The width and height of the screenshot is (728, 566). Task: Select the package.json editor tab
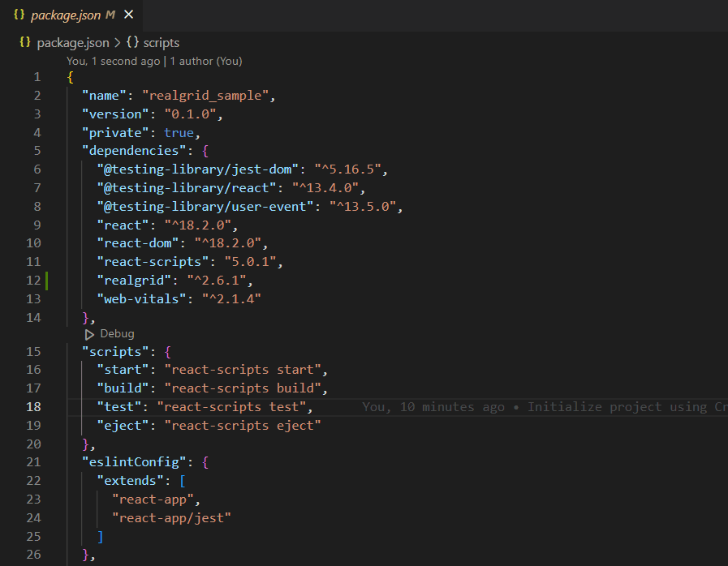[65, 15]
